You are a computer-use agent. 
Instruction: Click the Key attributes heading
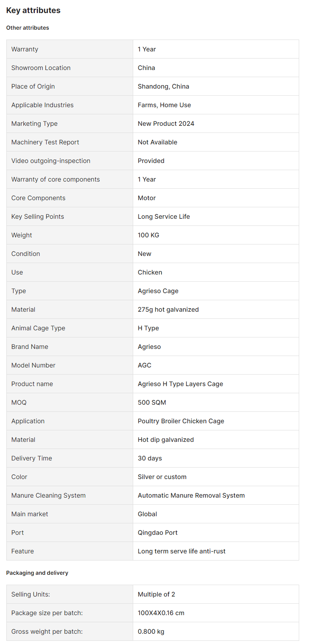coord(33,10)
